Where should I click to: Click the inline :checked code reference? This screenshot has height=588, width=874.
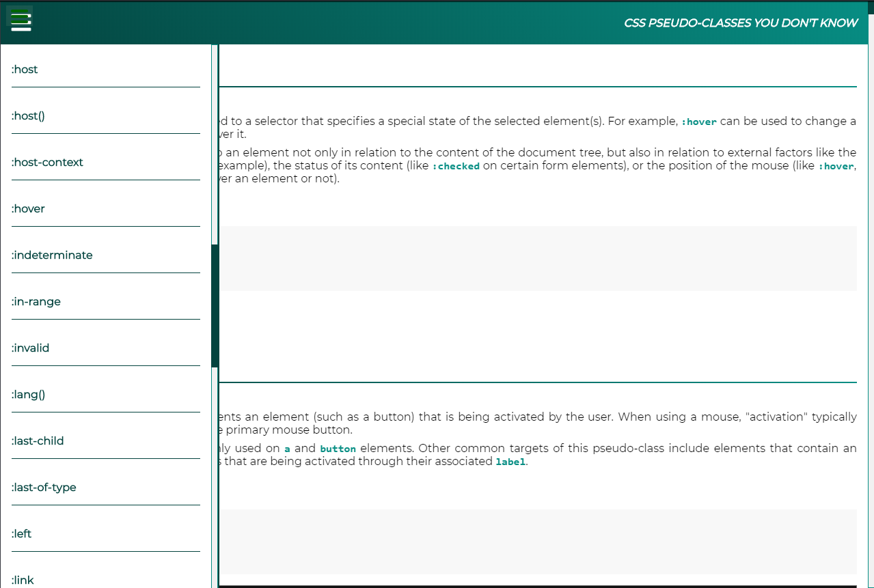pyautogui.click(x=456, y=166)
